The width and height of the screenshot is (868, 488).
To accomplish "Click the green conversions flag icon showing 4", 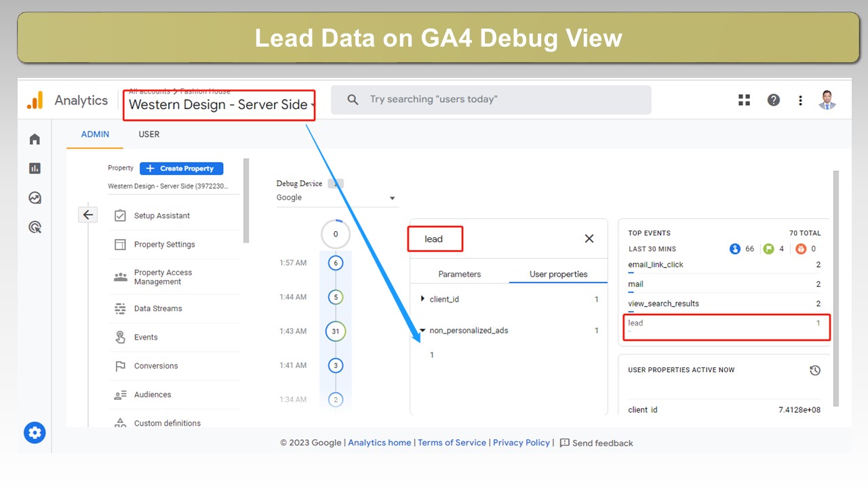I will (x=768, y=249).
